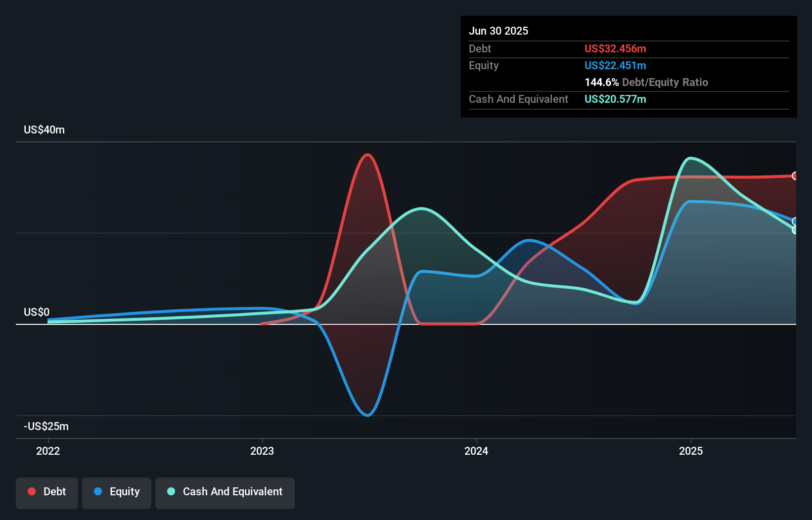This screenshot has width=812, height=520.
Task: Select the 2024 label on the time axis
Action: click(476, 451)
